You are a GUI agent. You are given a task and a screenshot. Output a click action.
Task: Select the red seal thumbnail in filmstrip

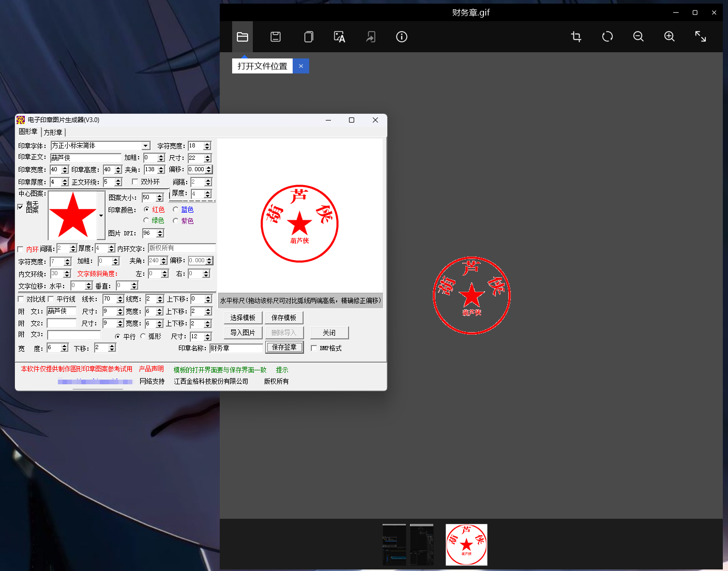pos(466,545)
